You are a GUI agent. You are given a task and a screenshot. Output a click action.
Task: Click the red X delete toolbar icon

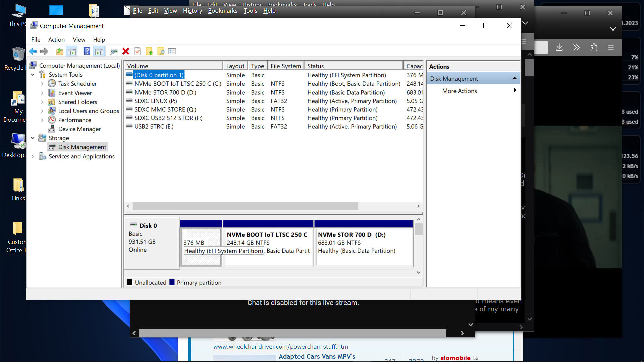(x=126, y=51)
